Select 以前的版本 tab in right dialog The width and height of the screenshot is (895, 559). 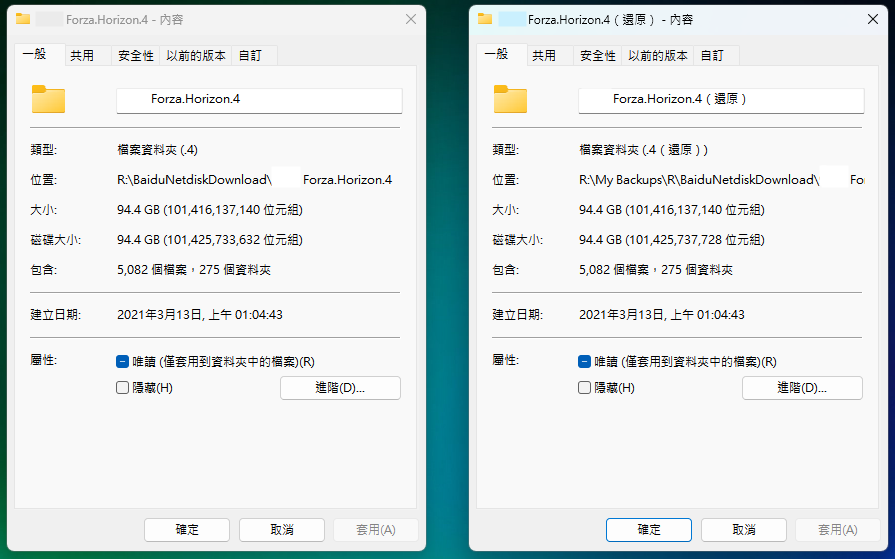(x=658, y=56)
